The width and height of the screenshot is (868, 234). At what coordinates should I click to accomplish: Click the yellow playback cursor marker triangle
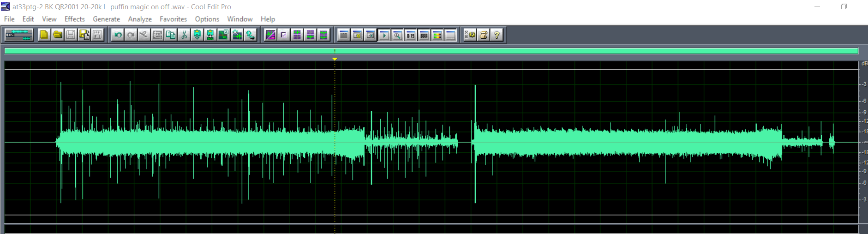(335, 59)
